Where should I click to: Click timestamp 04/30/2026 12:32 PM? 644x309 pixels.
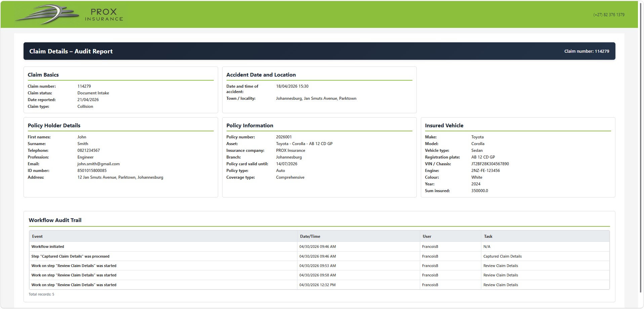[317, 285]
